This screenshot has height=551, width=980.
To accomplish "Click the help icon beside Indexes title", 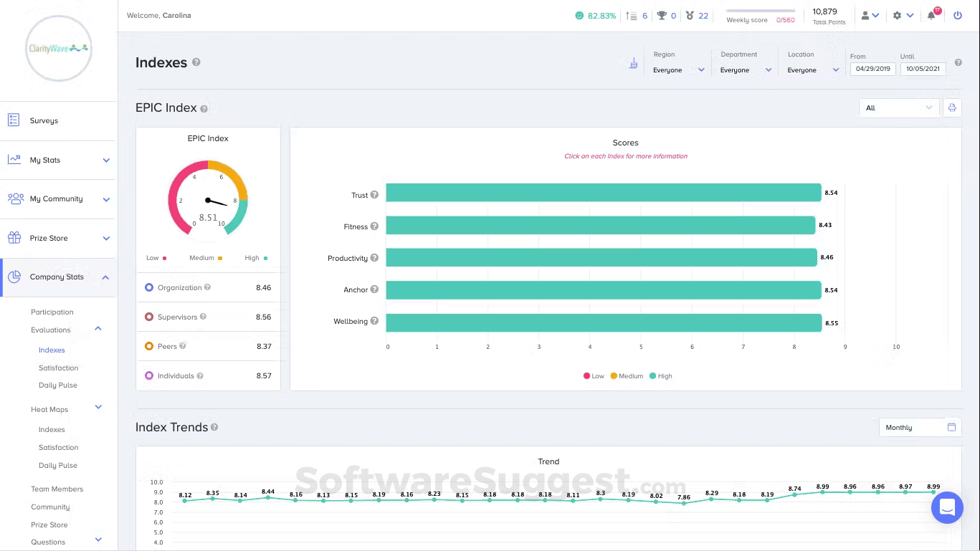I will [x=196, y=62].
